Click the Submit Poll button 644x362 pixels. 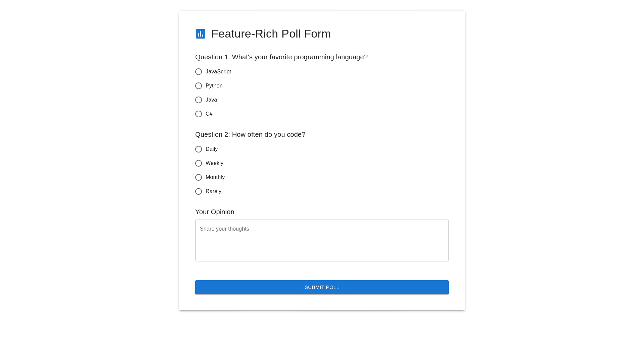coord(322,287)
